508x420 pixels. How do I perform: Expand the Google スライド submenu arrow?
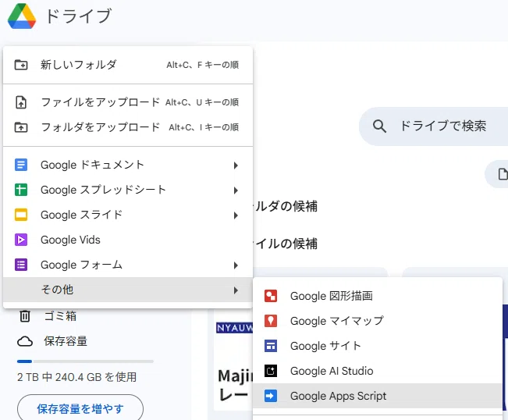click(236, 215)
